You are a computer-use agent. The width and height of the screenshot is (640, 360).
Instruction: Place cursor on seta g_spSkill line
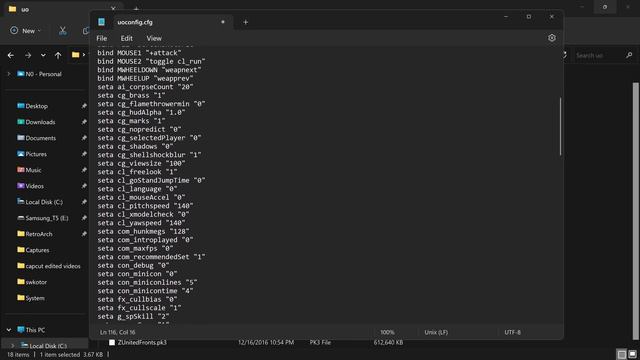(x=133, y=316)
